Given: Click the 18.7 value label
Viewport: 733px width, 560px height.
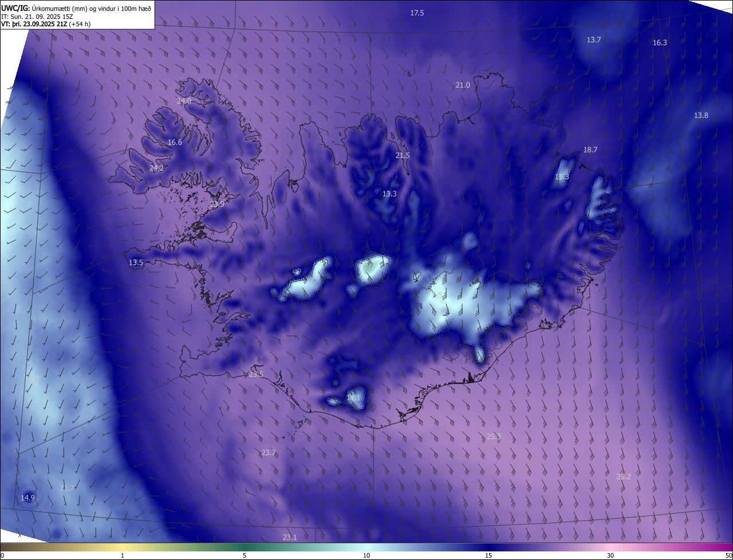Looking at the screenshot, I should pos(590,149).
